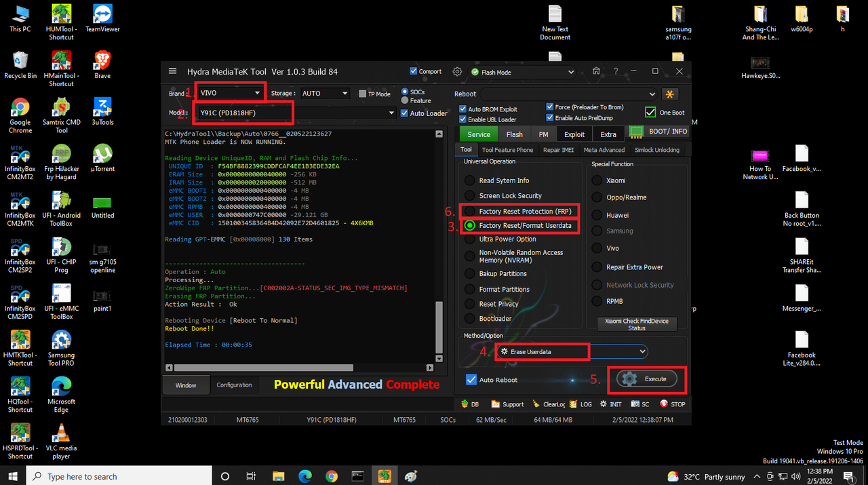Open the Reboot options dropdown
Image resolution: width=868 pixels, height=485 pixels.
(568, 94)
